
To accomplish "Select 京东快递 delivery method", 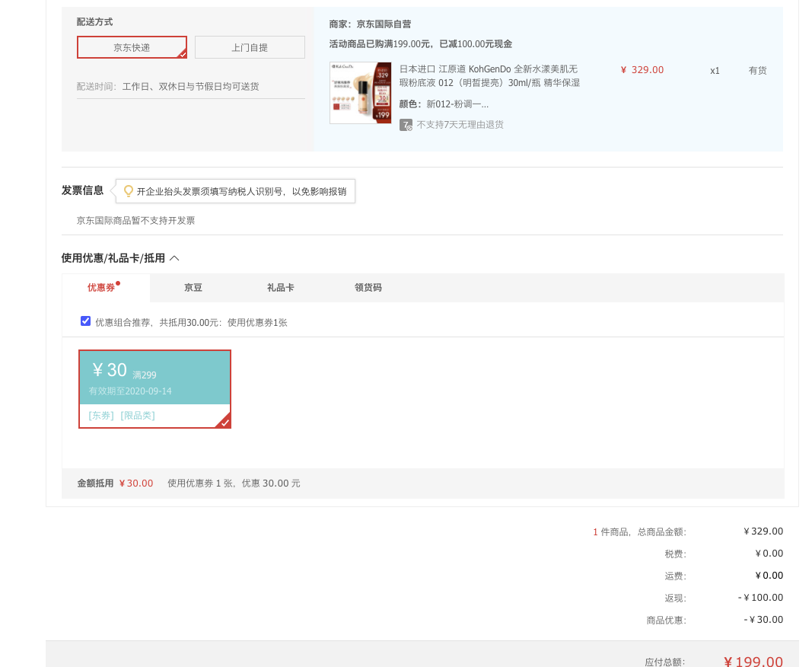I will point(132,47).
